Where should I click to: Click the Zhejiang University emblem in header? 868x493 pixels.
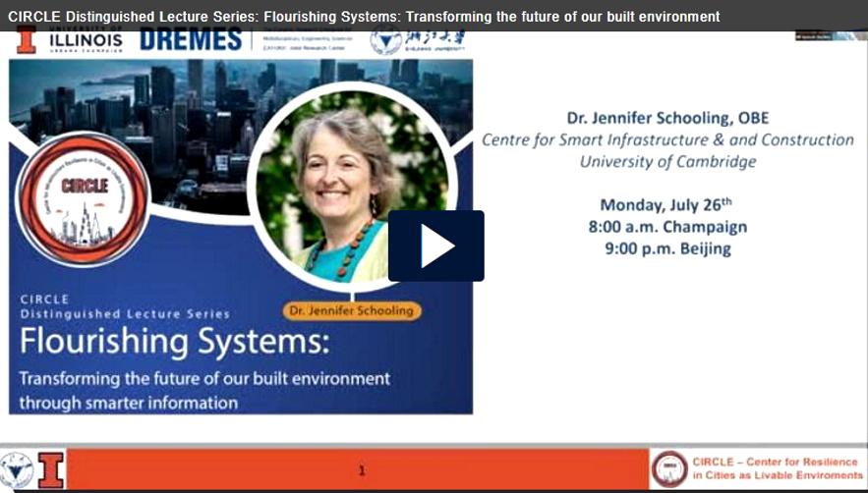click(x=385, y=41)
